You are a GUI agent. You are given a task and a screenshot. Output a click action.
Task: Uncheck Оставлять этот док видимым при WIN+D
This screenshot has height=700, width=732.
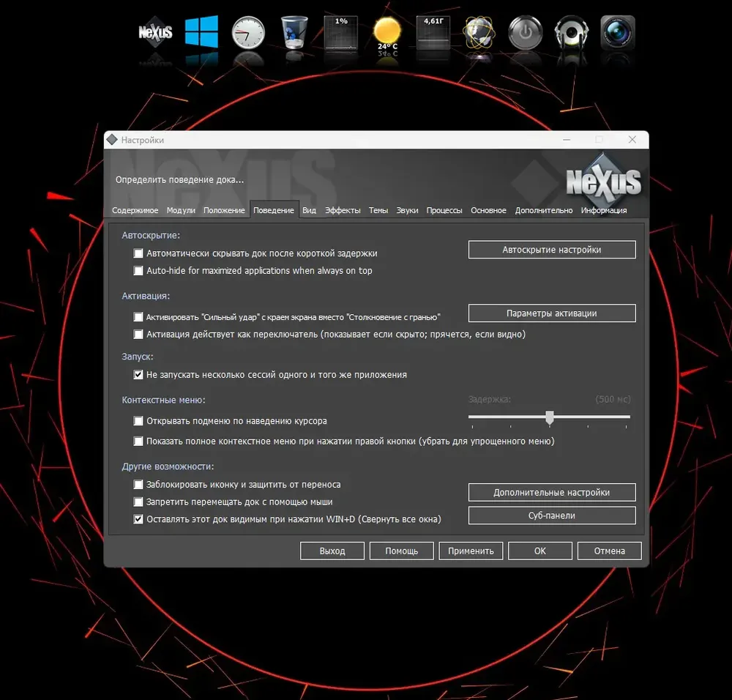(138, 519)
